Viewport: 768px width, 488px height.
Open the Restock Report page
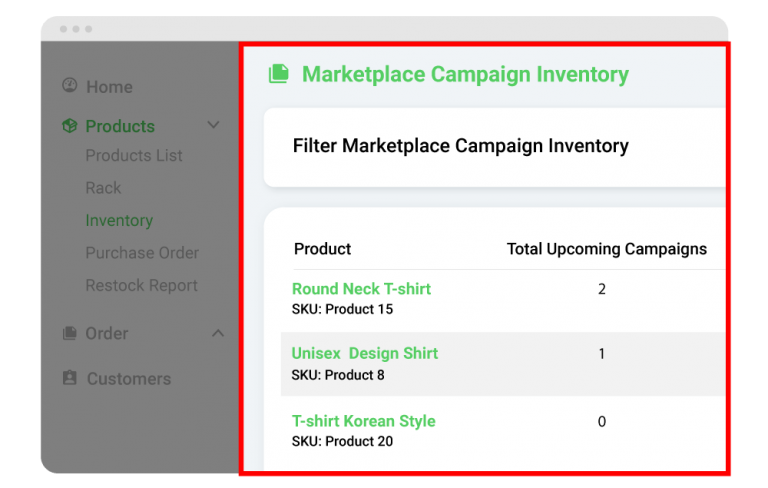coord(142,285)
